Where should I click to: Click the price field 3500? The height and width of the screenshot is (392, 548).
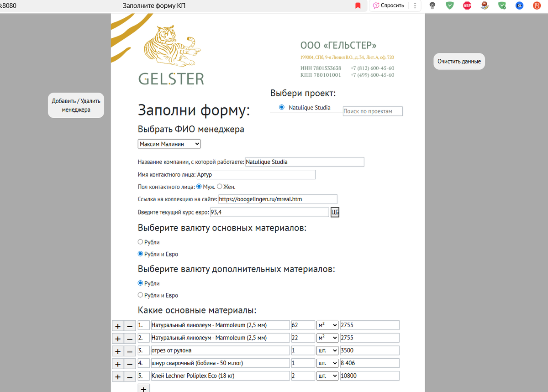click(369, 350)
